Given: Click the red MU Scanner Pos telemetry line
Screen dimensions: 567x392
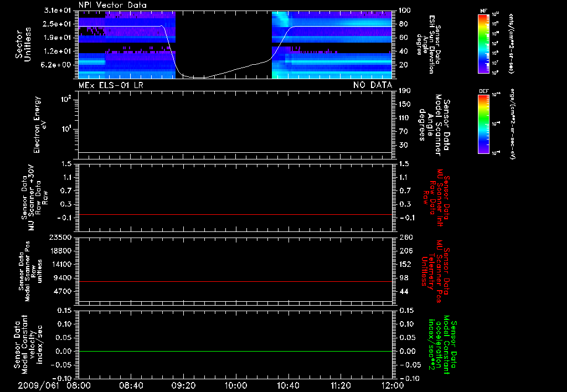Looking at the screenshot, I should (235, 281).
